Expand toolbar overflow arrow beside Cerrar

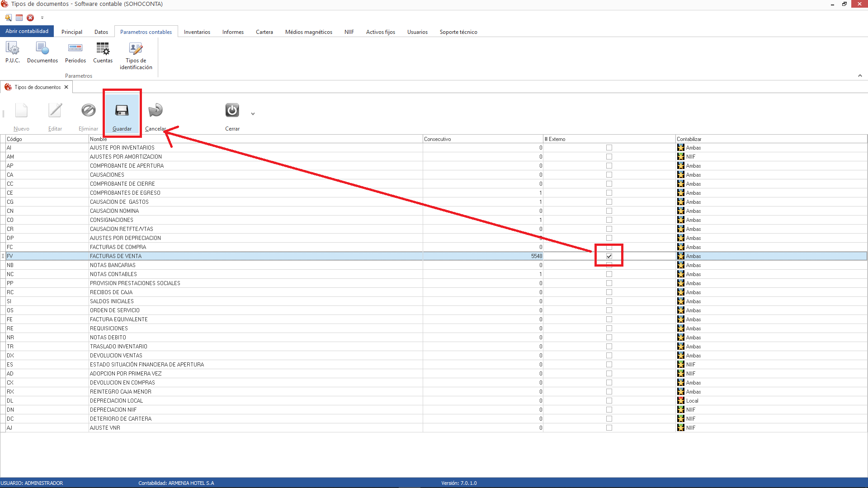tap(253, 114)
